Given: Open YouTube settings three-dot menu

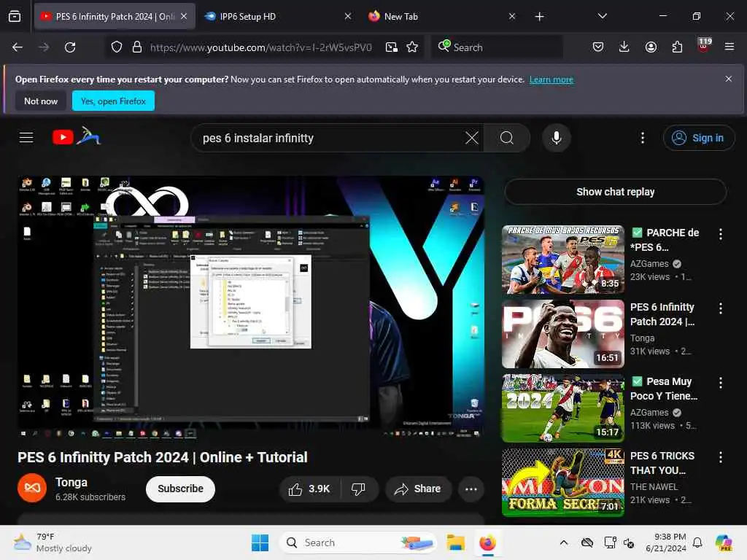Looking at the screenshot, I should 643,138.
